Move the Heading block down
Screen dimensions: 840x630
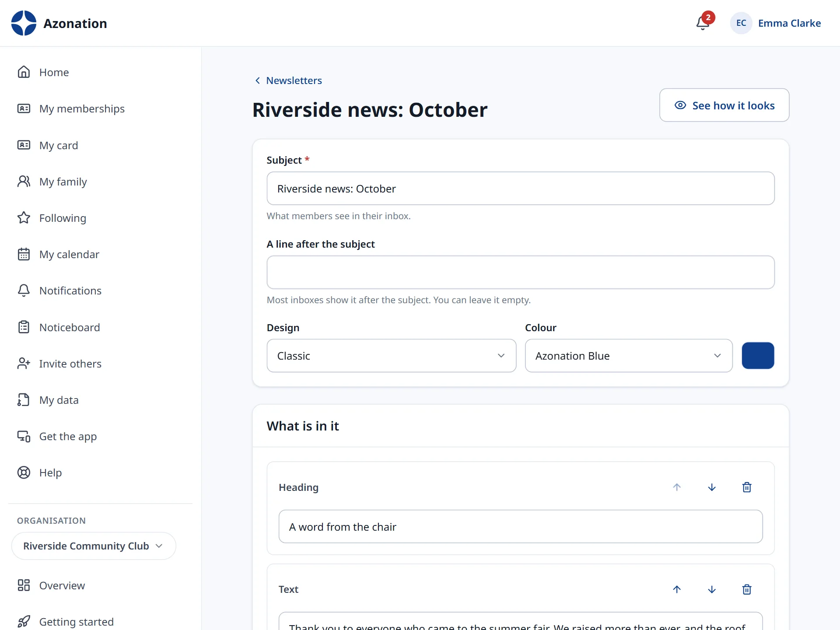(712, 487)
